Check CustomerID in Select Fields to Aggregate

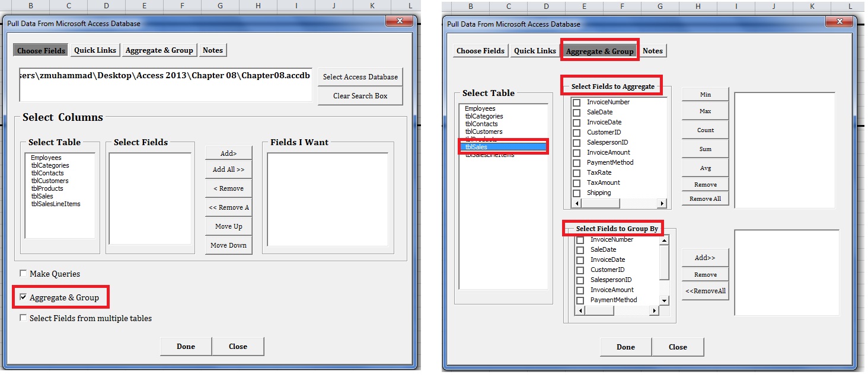click(x=576, y=133)
